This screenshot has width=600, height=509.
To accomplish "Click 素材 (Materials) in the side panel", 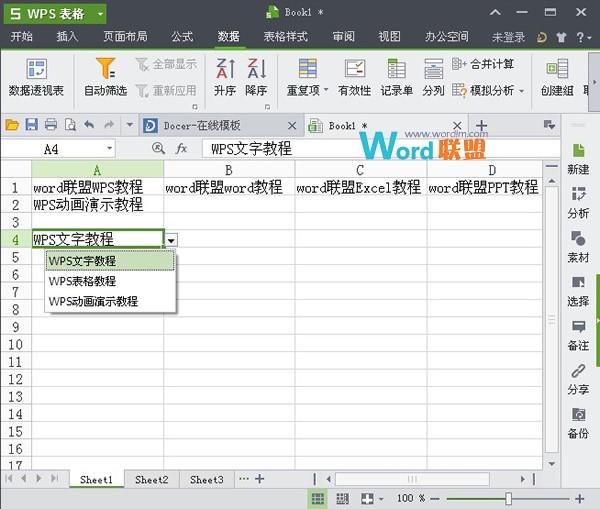I will pyautogui.click(x=578, y=247).
